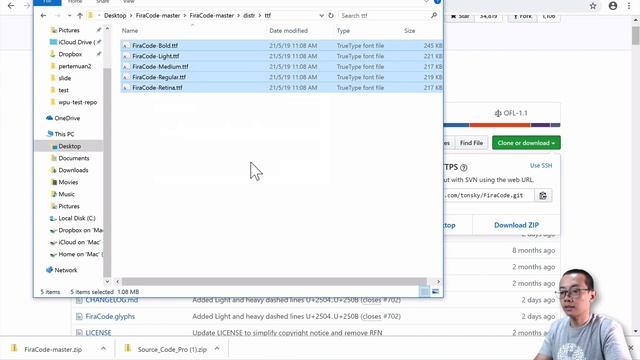Viewport: 640px width, 360px height.
Task: Refresh the ttf folder view
Action: pos(331,16)
